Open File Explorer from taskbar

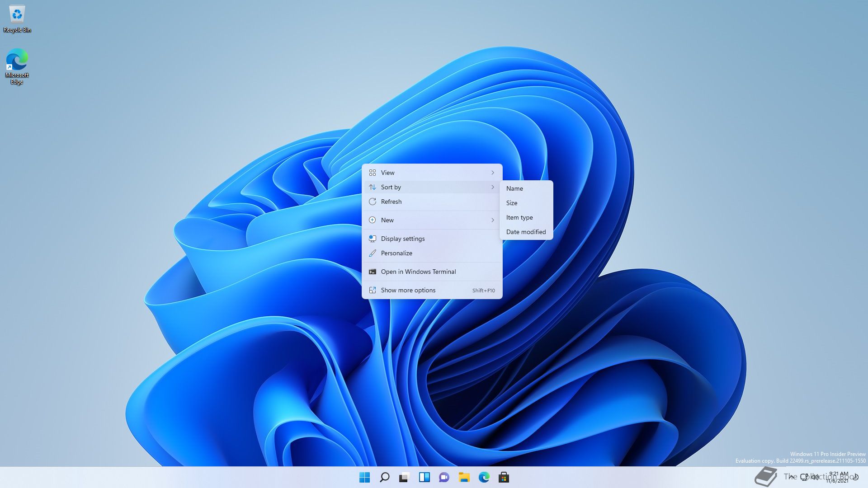pos(464,477)
